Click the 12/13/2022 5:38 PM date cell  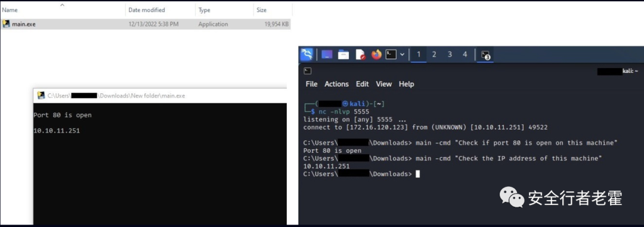(153, 24)
